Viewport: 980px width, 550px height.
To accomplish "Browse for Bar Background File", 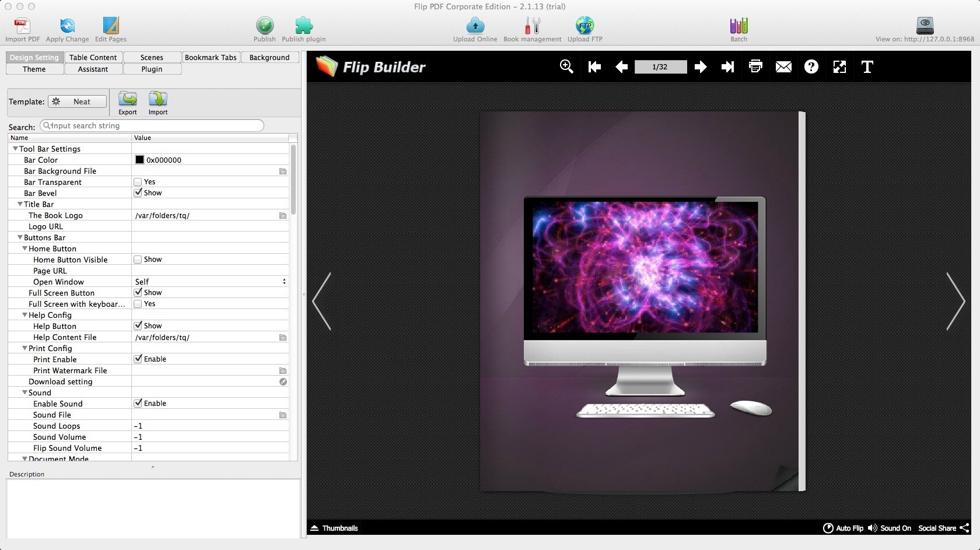I will (x=283, y=171).
